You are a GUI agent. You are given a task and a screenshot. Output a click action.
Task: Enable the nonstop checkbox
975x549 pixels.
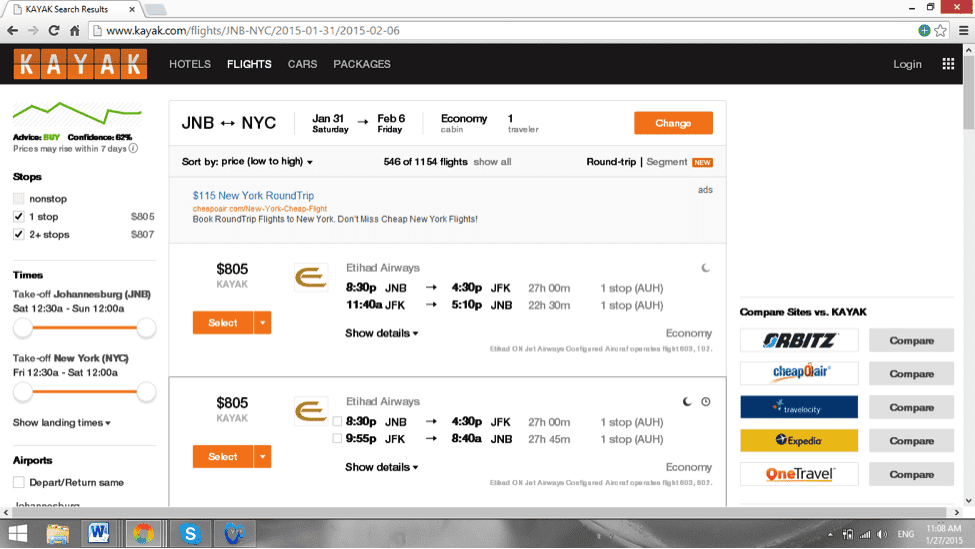[19, 199]
